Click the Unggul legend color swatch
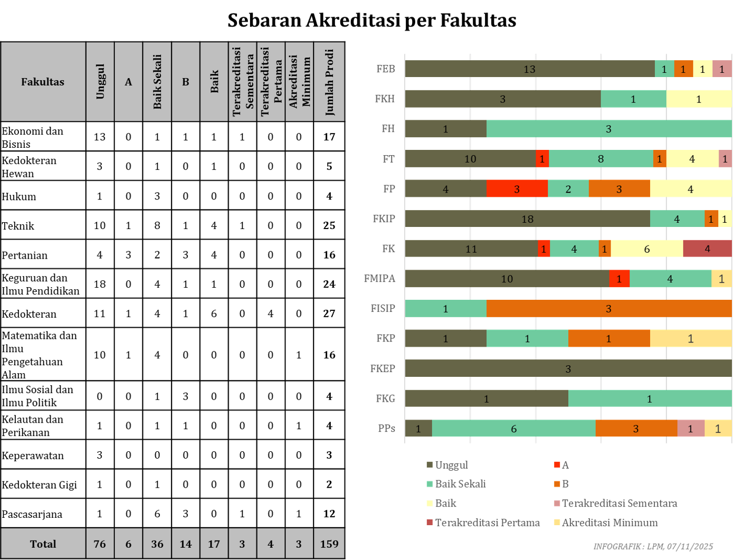Screen dimensions: 744x560 coord(430,465)
